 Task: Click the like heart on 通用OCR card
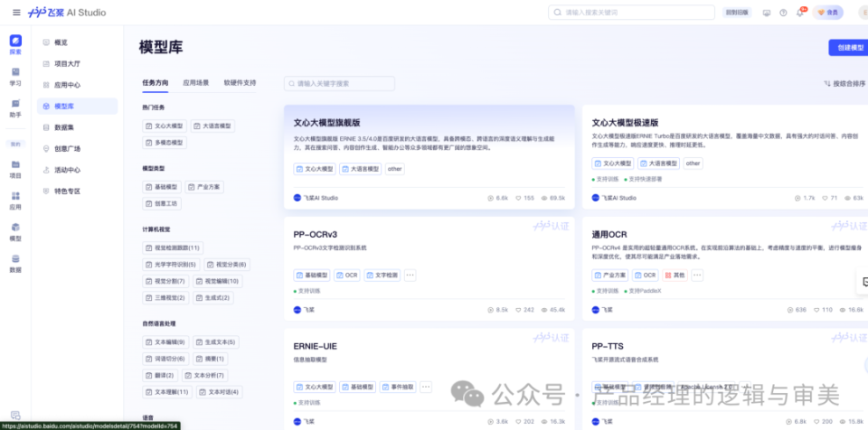coord(817,310)
